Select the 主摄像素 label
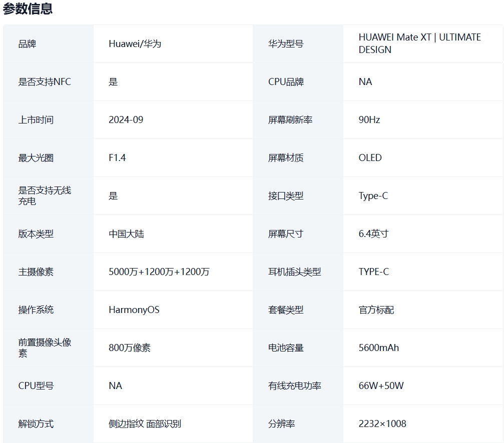Screen dimensions: 504x443 coord(36,271)
